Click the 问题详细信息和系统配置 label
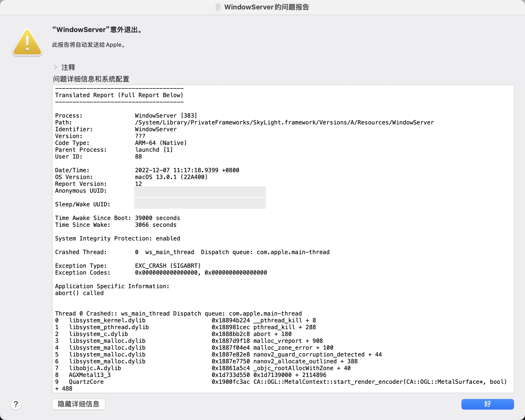This screenshot has height=420, width=525. point(91,79)
